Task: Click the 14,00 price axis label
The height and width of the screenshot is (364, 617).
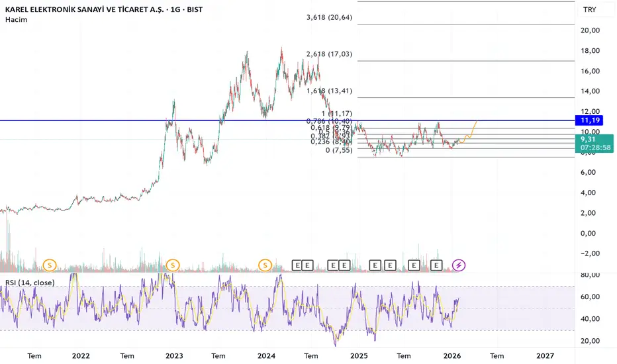Action: coord(591,91)
